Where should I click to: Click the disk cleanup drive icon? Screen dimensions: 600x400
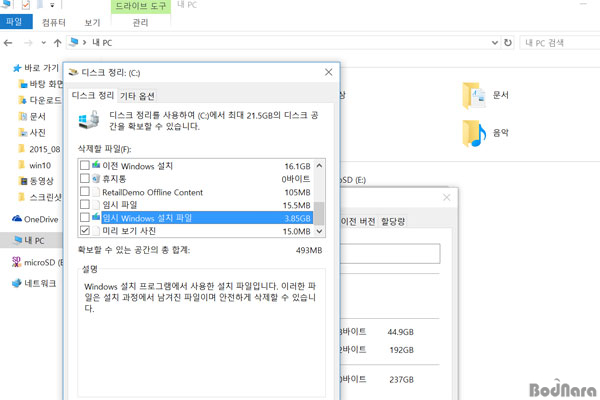89,120
